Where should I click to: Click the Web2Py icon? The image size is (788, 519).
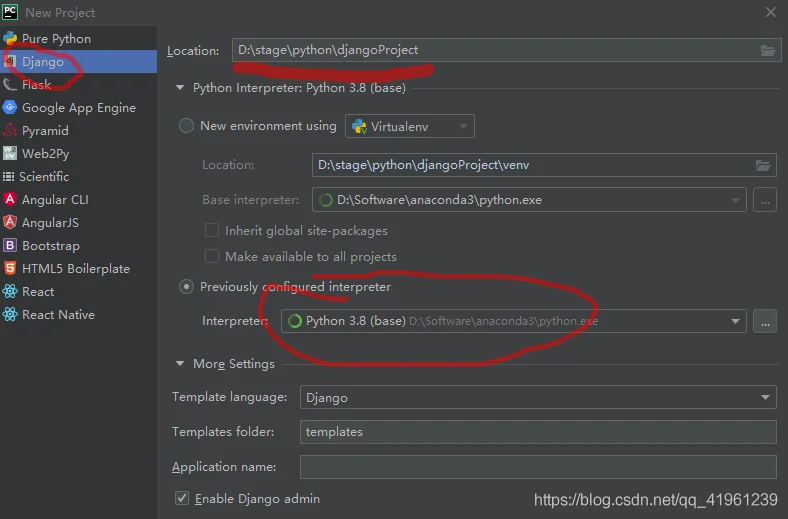click(x=10, y=153)
